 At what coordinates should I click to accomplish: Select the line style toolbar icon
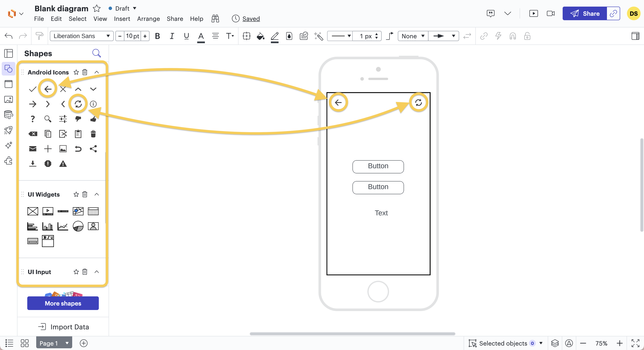point(340,36)
